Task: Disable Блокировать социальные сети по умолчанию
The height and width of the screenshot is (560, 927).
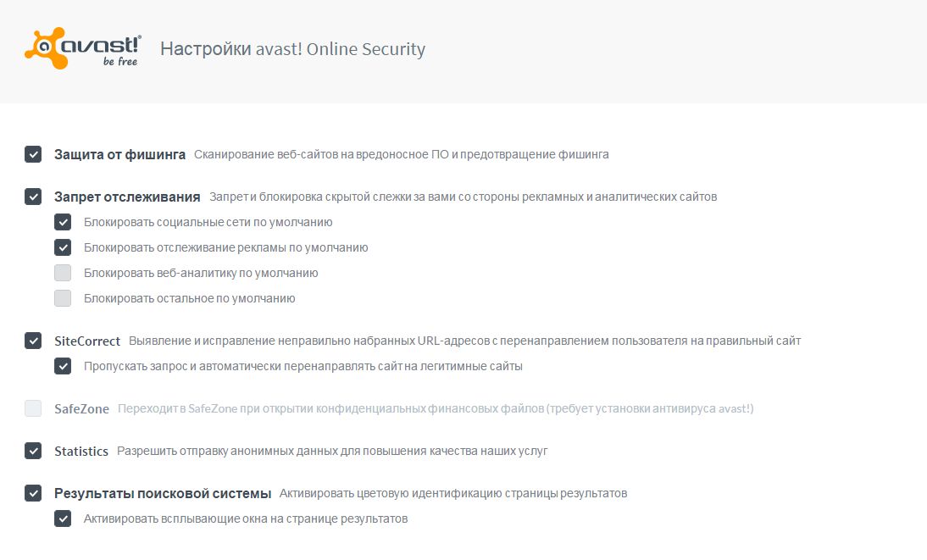Action: point(63,222)
